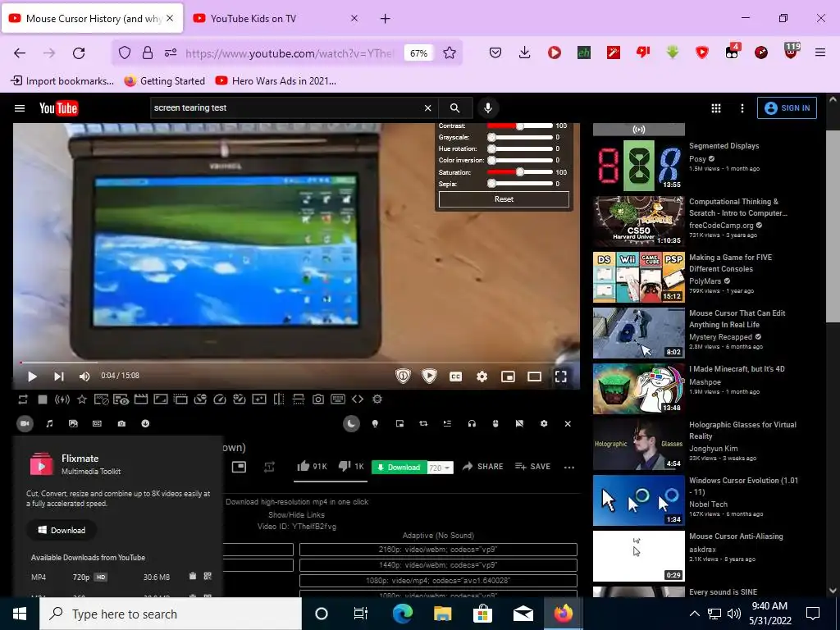Open the YouTube apps grid icon

(715, 108)
